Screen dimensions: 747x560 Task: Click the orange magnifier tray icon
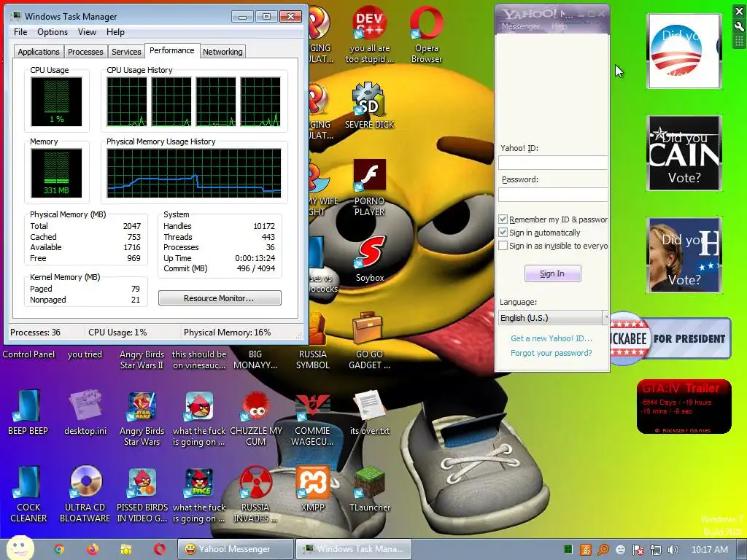(603, 550)
